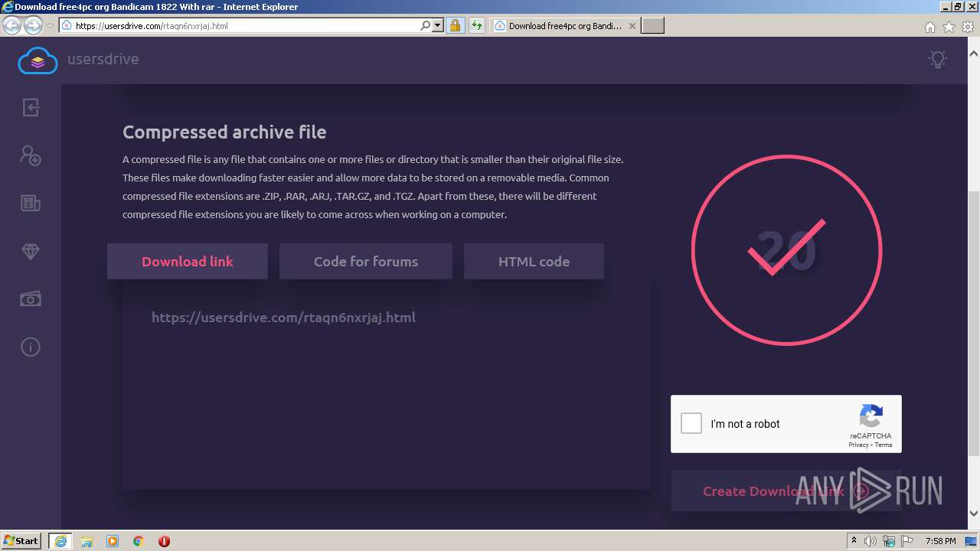The height and width of the screenshot is (551, 980).
Task: Open the diamond premium icon
Action: pos(31,252)
